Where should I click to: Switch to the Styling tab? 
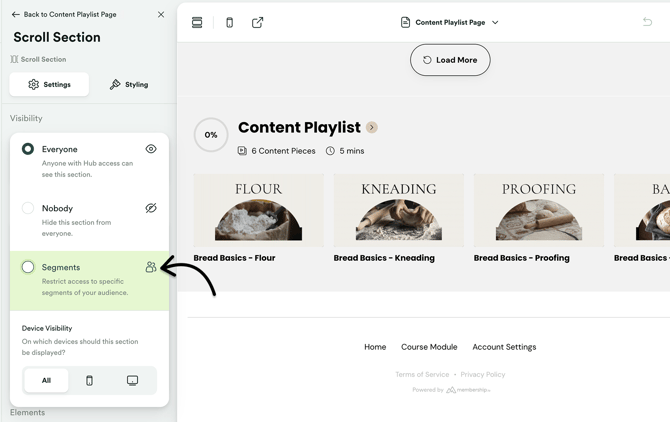click(x=129, y=84)
